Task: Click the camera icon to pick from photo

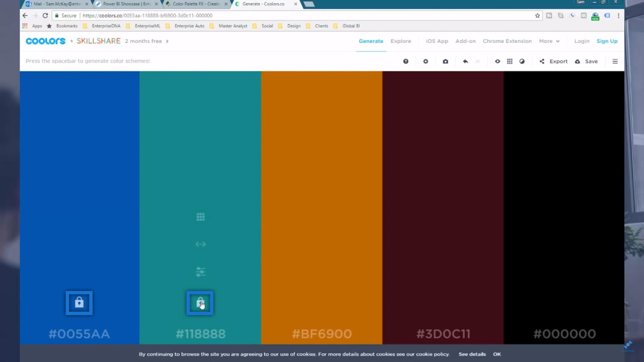Action: pyautogui.click(x=445, y=61)
